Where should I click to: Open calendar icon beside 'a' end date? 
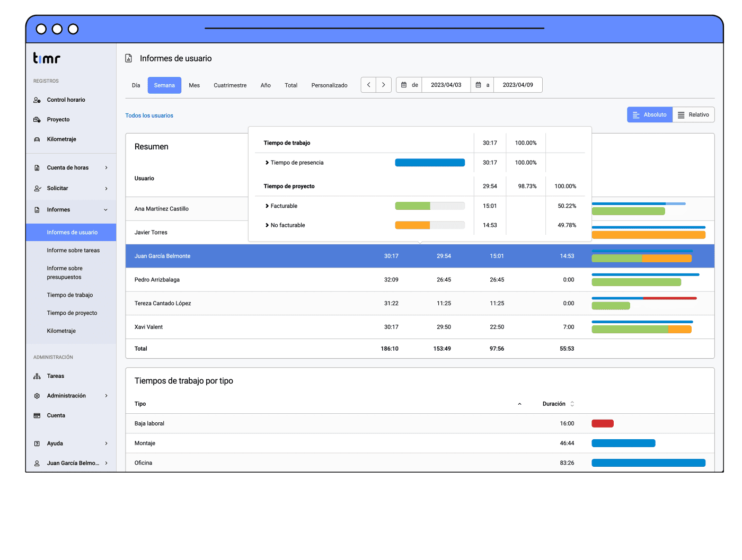(479, 85)
